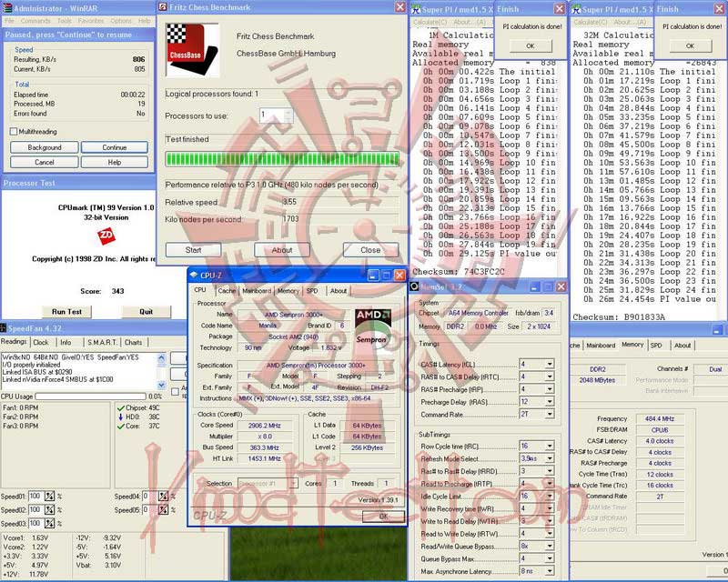Click OK in the 1M Finish dialog
Image resolution: width=728 pixels, height=582 pixels.
click(x=531, y=46)
